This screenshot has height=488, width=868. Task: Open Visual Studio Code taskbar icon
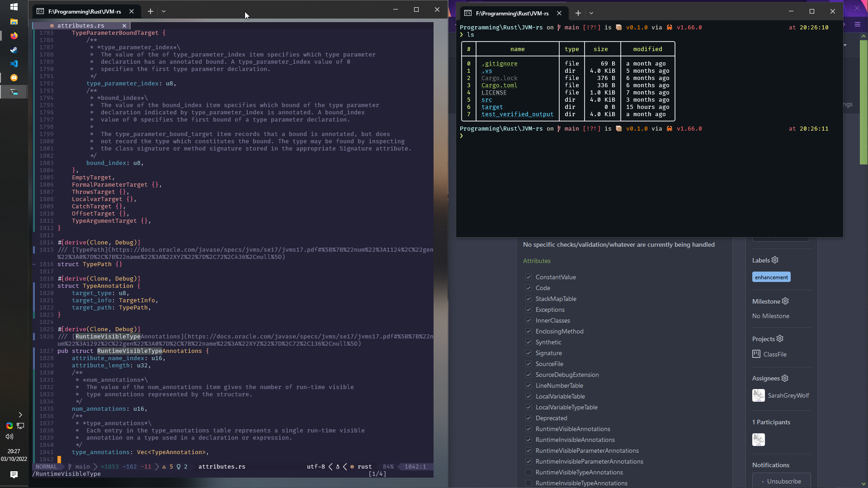tap(14, 64)
